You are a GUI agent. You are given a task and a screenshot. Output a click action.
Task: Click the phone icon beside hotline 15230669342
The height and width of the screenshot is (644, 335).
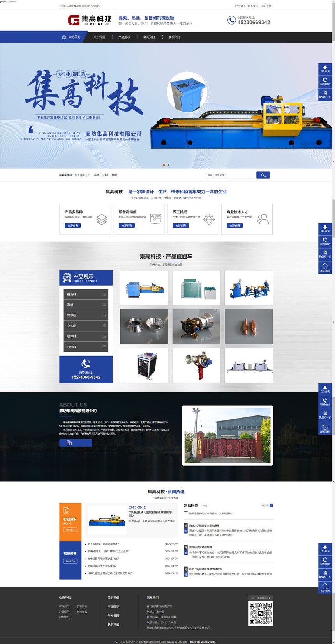[231, 20]
